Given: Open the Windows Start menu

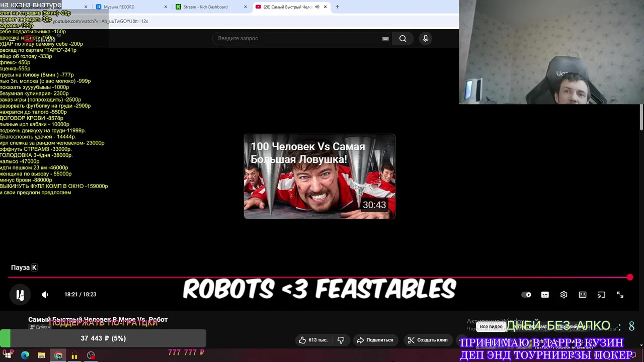Looking at the screenshot, I should [x=8, y=355].
